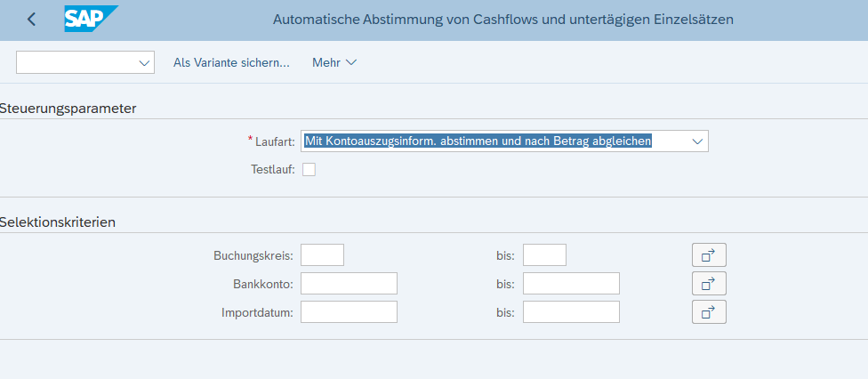
Task: Focus the Buchungskreis bis field
Action: (x=544, y=254)
